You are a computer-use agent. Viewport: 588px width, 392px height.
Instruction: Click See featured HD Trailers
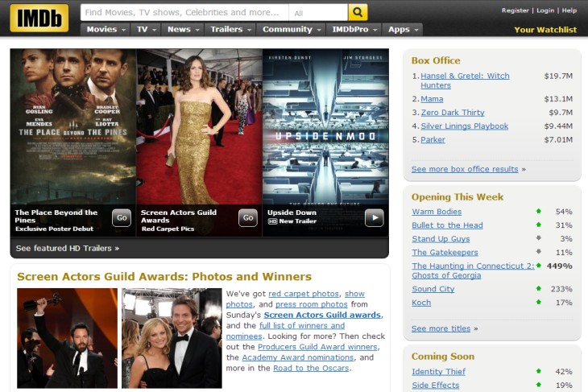point(68,248)
